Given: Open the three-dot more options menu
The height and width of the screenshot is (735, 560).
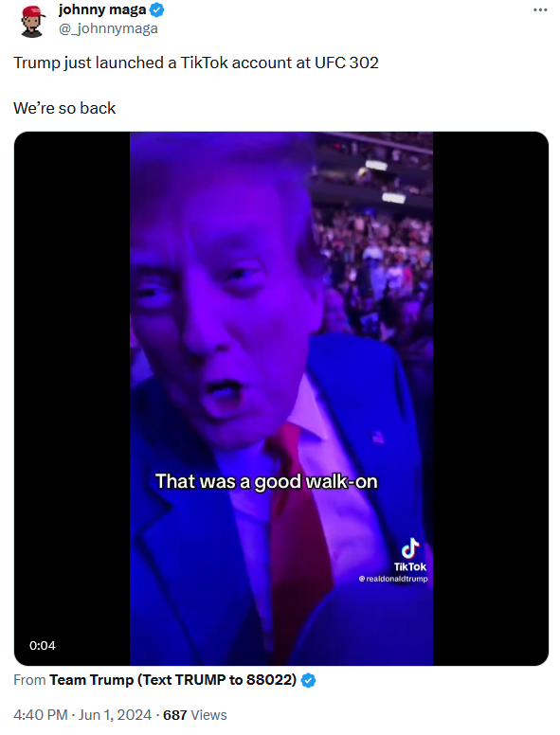Looking at the screenshot, I should click(x=540, y=9).
